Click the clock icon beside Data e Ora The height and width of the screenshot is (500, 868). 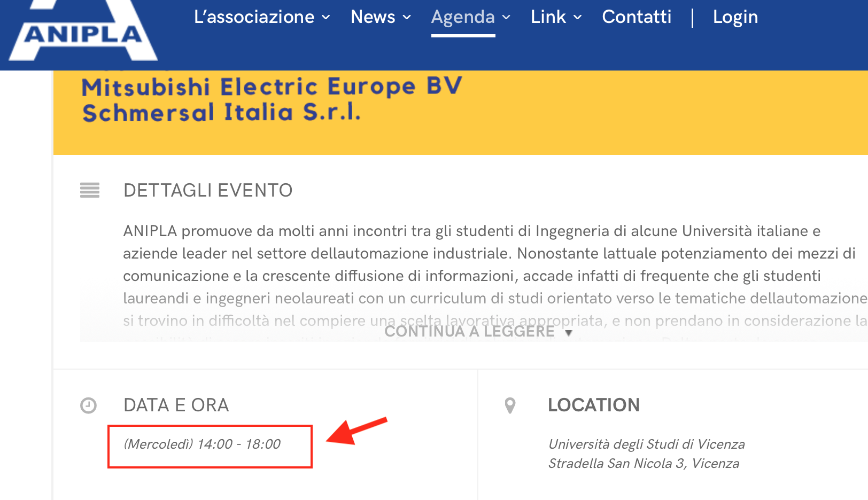(x=88, y=406)
